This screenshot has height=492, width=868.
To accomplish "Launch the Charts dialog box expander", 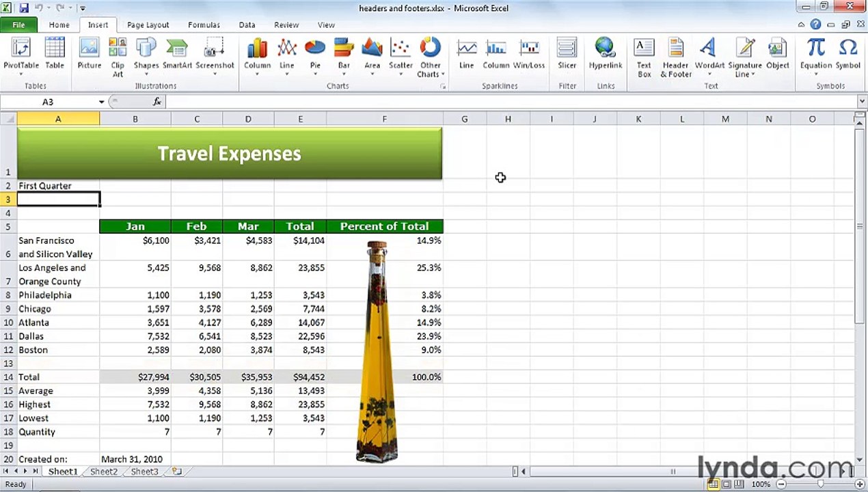I will 443,87.
